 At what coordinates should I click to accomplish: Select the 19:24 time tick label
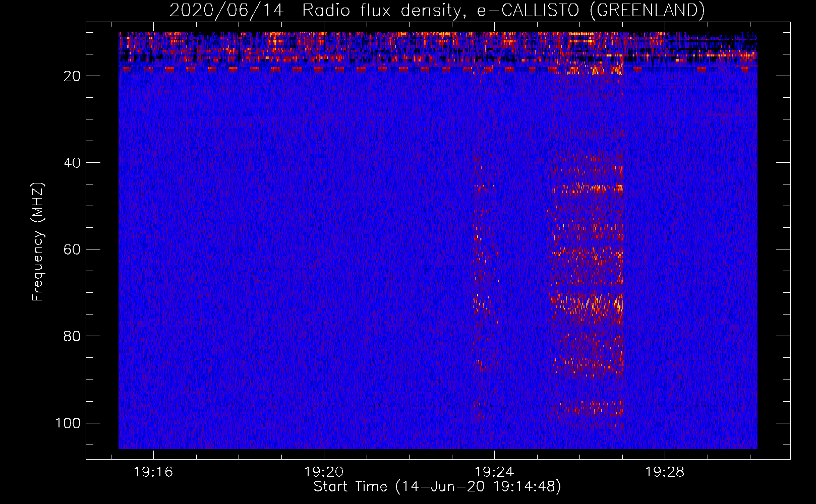[x=494, y=472]
